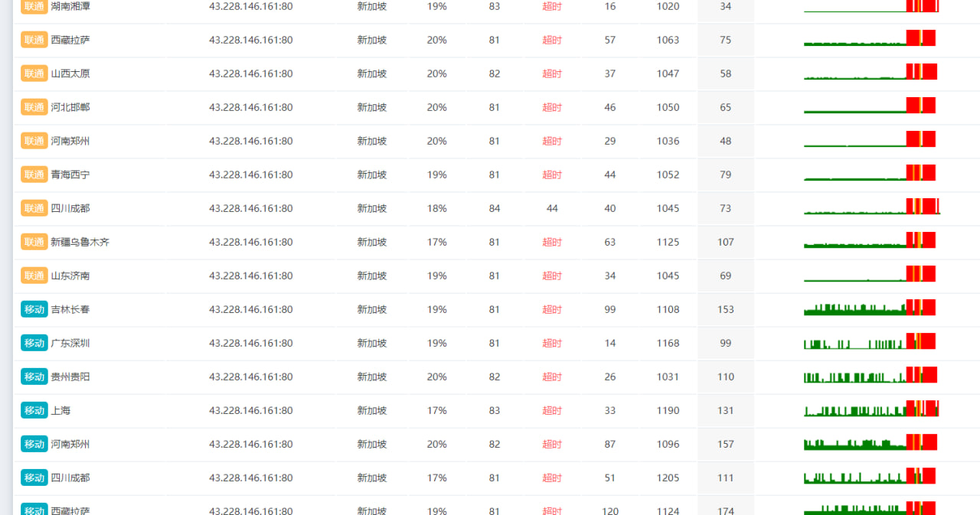Image resolution: width=980 pixels, height=515 pixels.
Task: Click the 青海西宁 location name
Action: [x=70, y=174]
